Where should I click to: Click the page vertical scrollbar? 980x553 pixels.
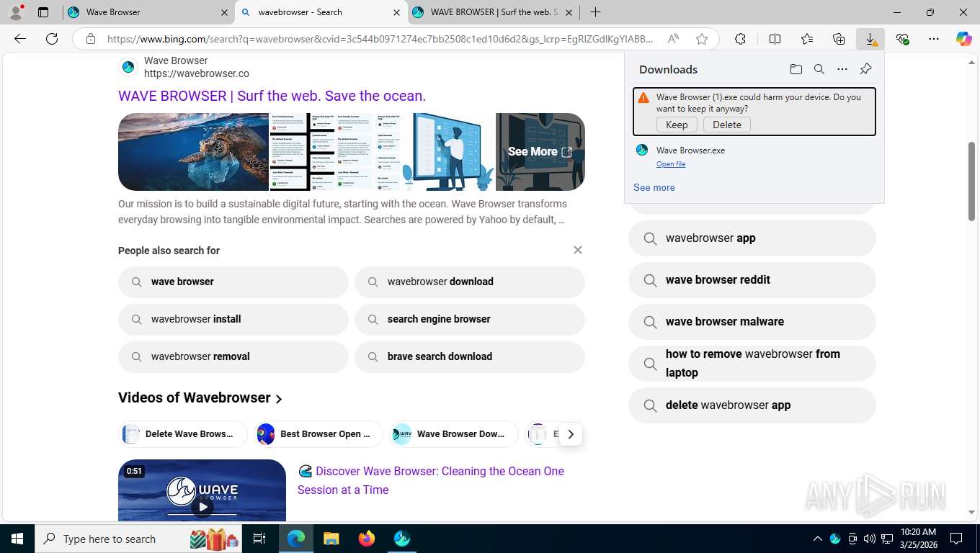click(972, 181)
